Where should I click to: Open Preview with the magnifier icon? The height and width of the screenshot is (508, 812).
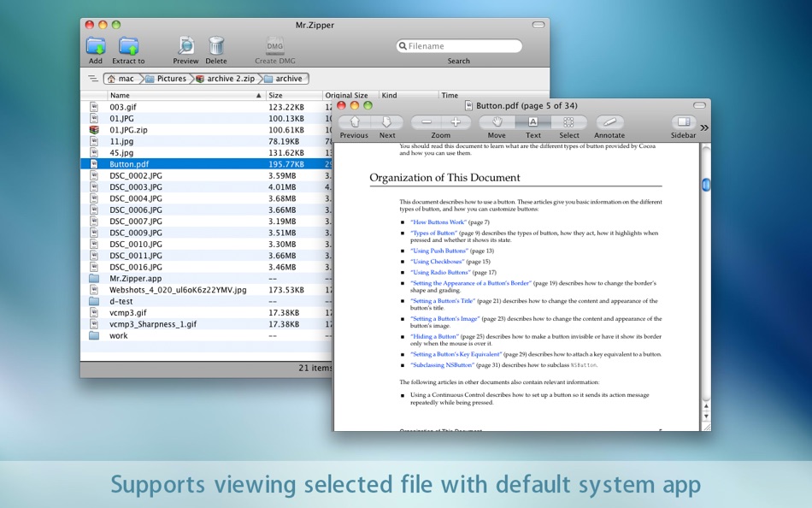coord(185,46)
